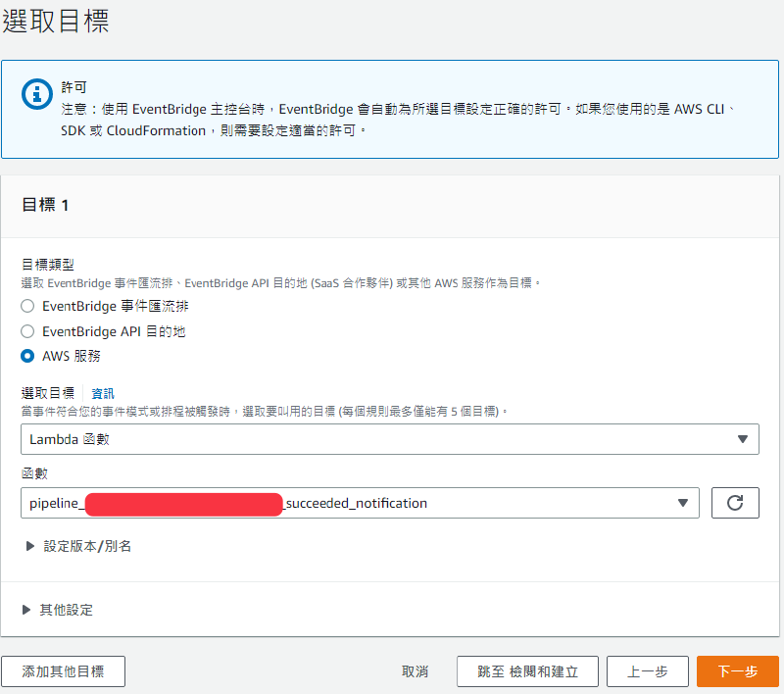Click the 上一步 button
784x694 pixels.
(x=647, y=671)
